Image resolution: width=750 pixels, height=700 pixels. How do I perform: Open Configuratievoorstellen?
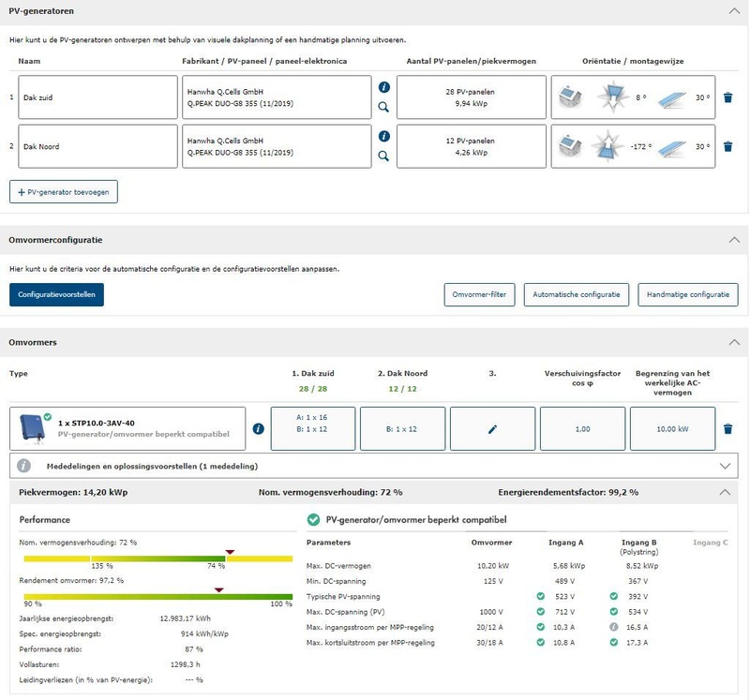click(57, 294)
